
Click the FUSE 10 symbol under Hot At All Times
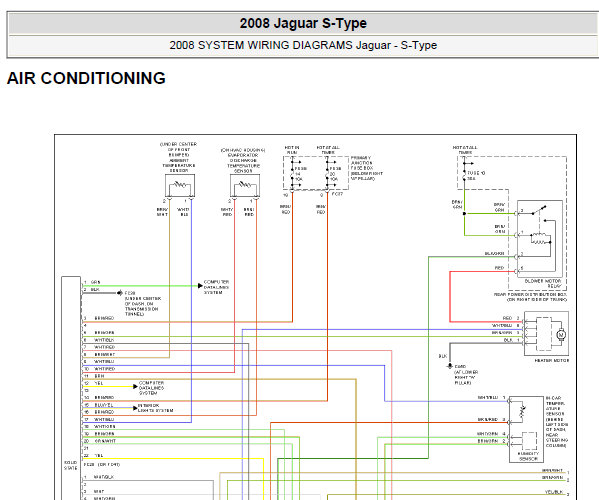click(x=465, y=176)
